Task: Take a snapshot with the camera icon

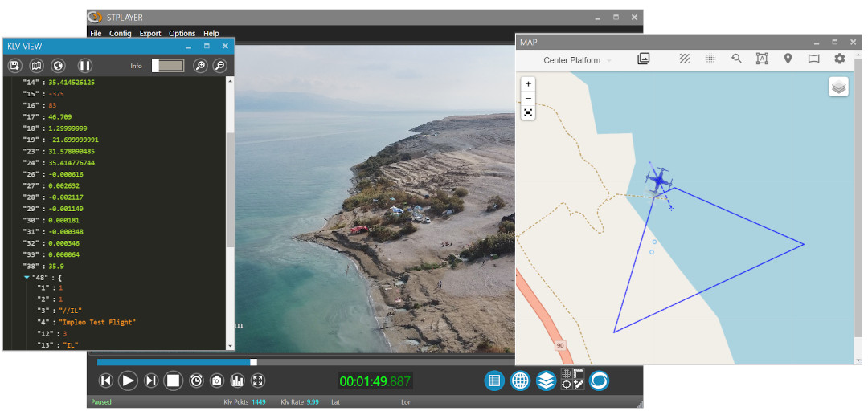Action: point(216,380)
